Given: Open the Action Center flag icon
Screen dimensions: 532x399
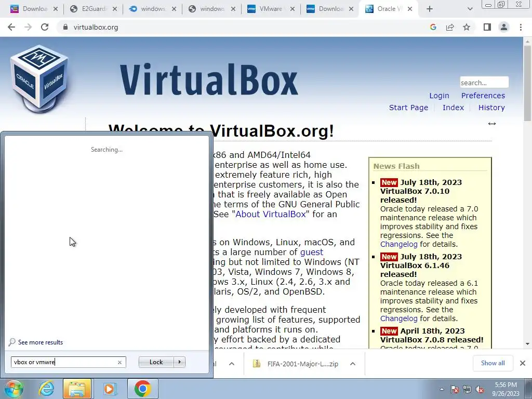Looking at the screenshot, I should [x=454, y=390].
